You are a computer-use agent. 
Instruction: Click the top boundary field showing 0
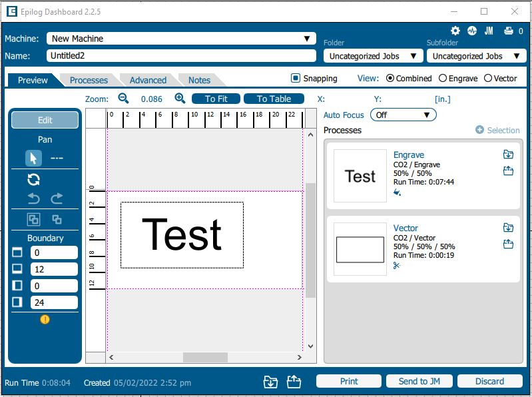[x=54, y=252]
